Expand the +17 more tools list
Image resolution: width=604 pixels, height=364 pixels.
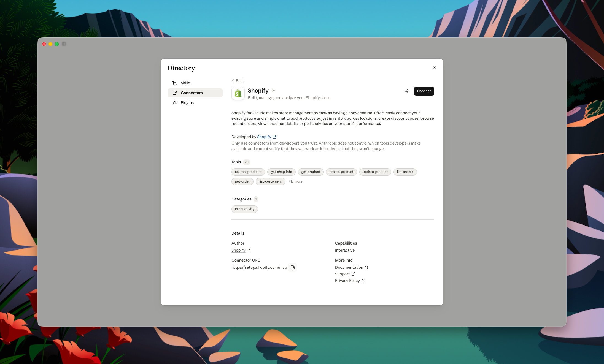pos(295,181)
